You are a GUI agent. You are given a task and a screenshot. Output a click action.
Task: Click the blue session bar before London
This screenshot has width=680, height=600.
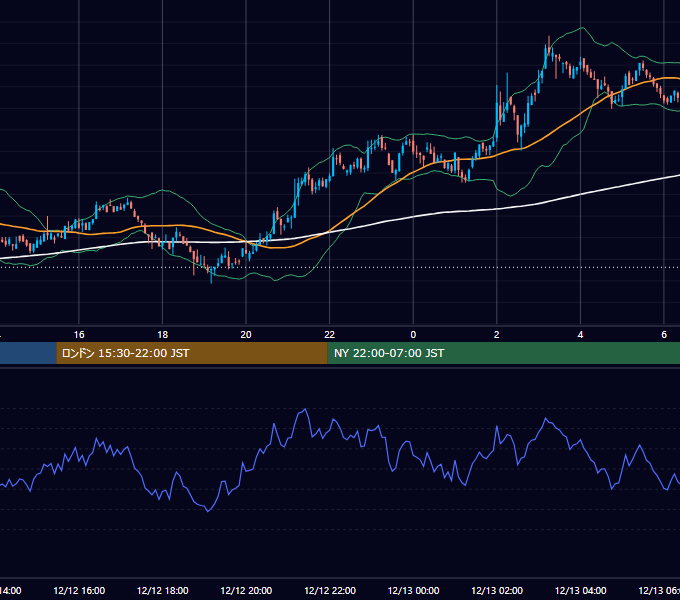click(28, 353)
